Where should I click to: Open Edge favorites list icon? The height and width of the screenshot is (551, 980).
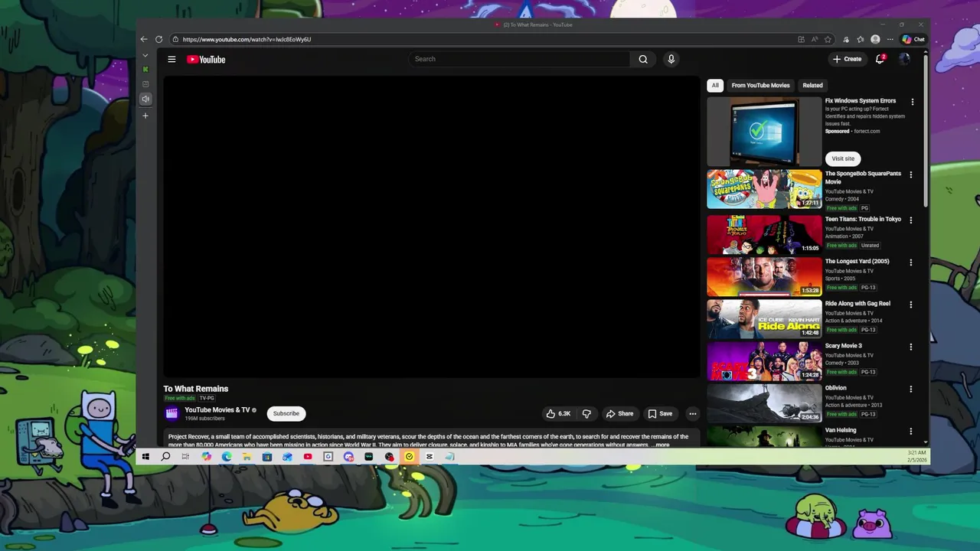(x=861, y=39)
